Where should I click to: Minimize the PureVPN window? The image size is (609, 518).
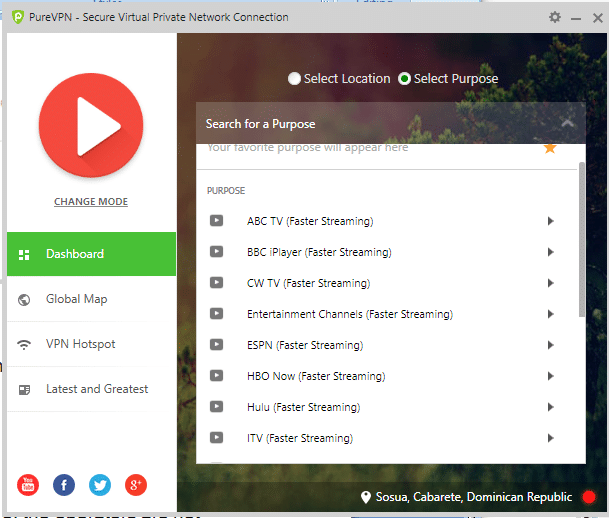point(576,18)
